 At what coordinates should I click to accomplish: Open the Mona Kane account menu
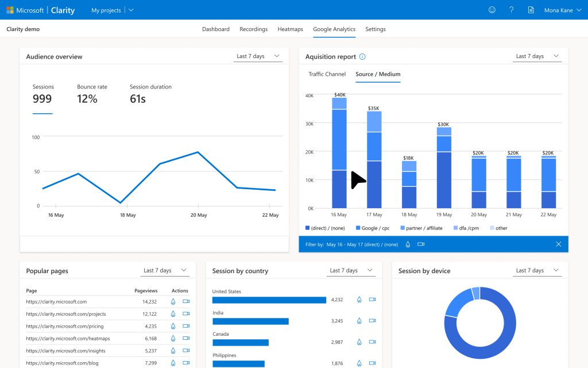563,10
